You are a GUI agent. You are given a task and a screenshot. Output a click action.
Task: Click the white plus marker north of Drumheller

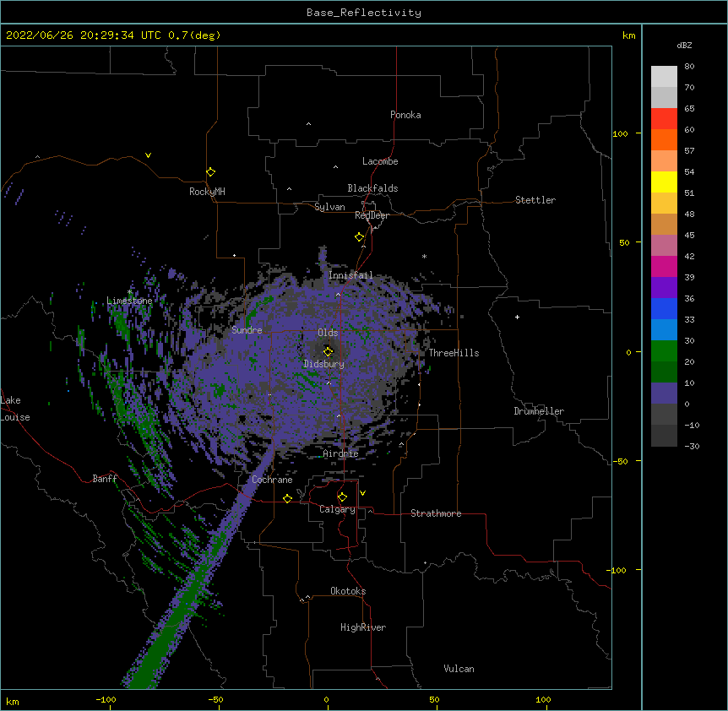click(x=517, y=317)
